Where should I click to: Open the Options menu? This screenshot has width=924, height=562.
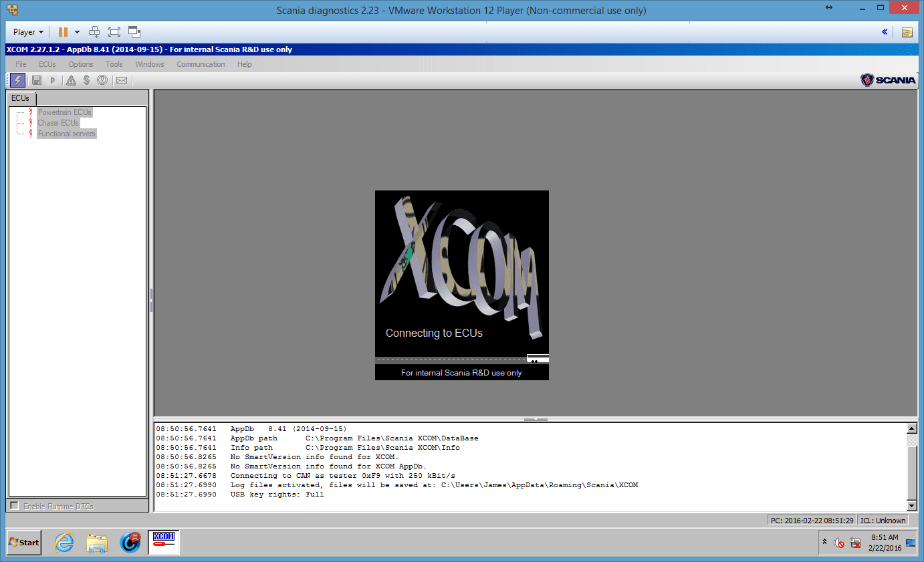[x=81, y=64]
